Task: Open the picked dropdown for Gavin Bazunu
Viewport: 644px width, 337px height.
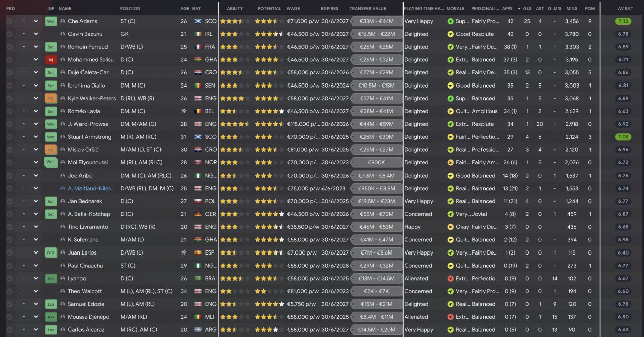Action: coord(36,34)
